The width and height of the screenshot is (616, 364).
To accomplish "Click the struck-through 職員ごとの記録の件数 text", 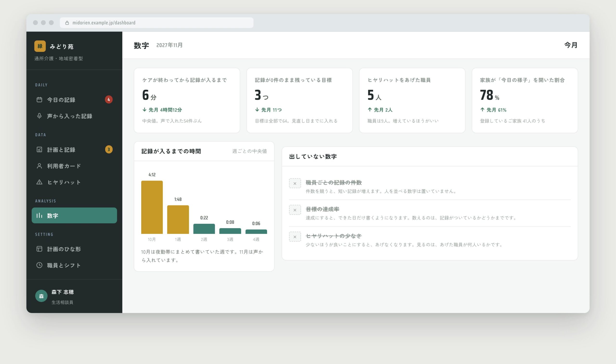I will 334,182.
